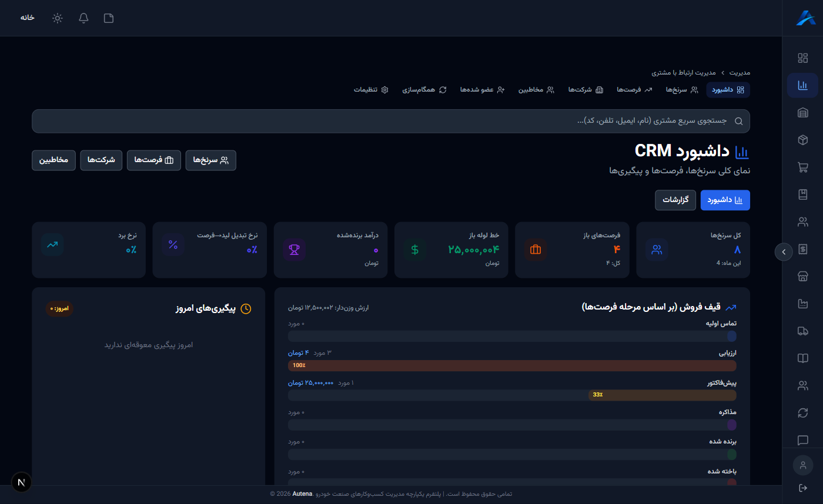823x504 pixels.
Task: Click the trophy icon in درآمد برنده‌شده card
Action: pos(294,249)
